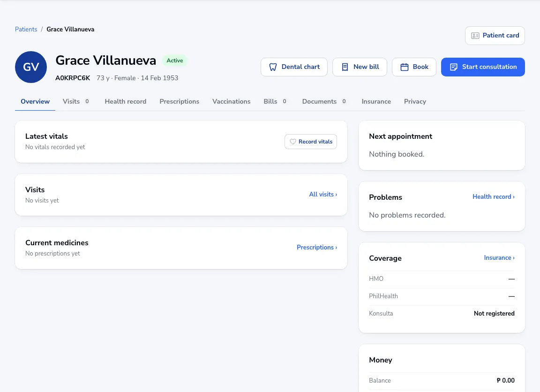Viewport: 540px width, 392px height.
Task: Click the HMO coverage row label
Action: [x=376, y=279]
